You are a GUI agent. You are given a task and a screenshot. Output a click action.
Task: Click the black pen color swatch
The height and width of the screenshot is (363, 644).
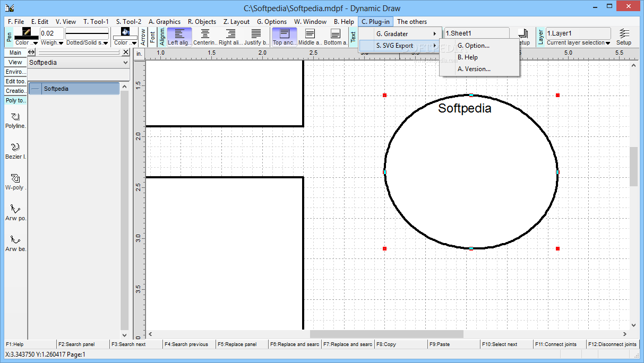(26, 37)
